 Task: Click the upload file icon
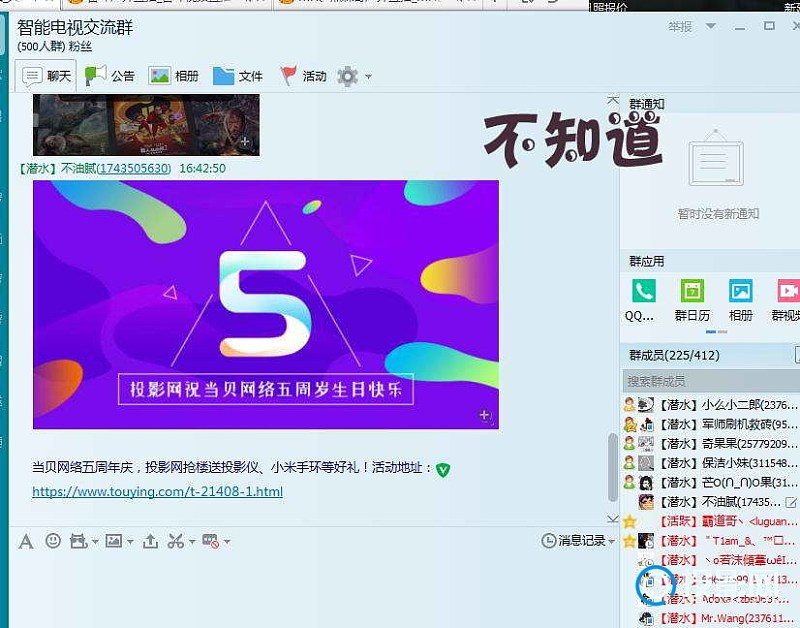point(151,541)
